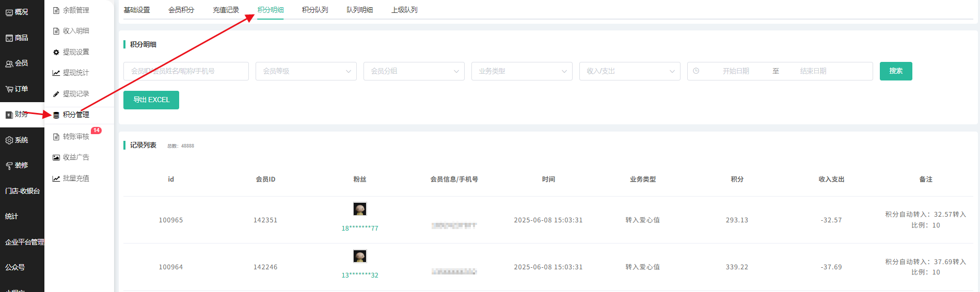
Task: Click the 时间 column header
Action: 548,180
